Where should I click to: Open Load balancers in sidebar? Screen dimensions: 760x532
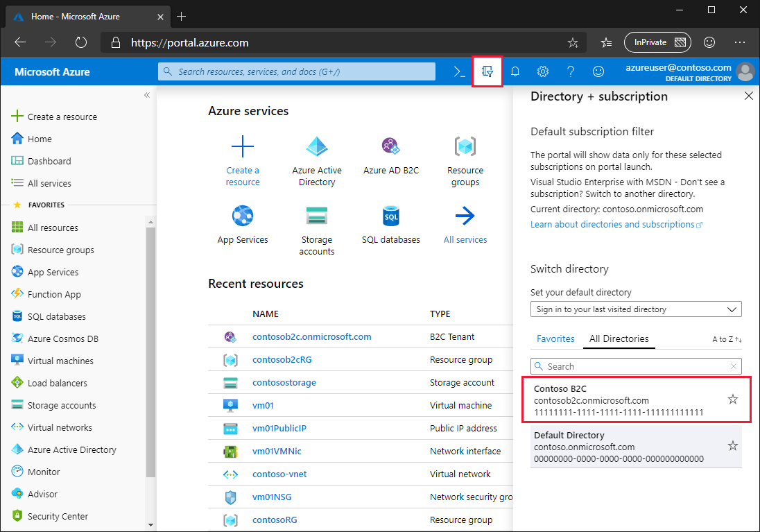tap(49, 383)
